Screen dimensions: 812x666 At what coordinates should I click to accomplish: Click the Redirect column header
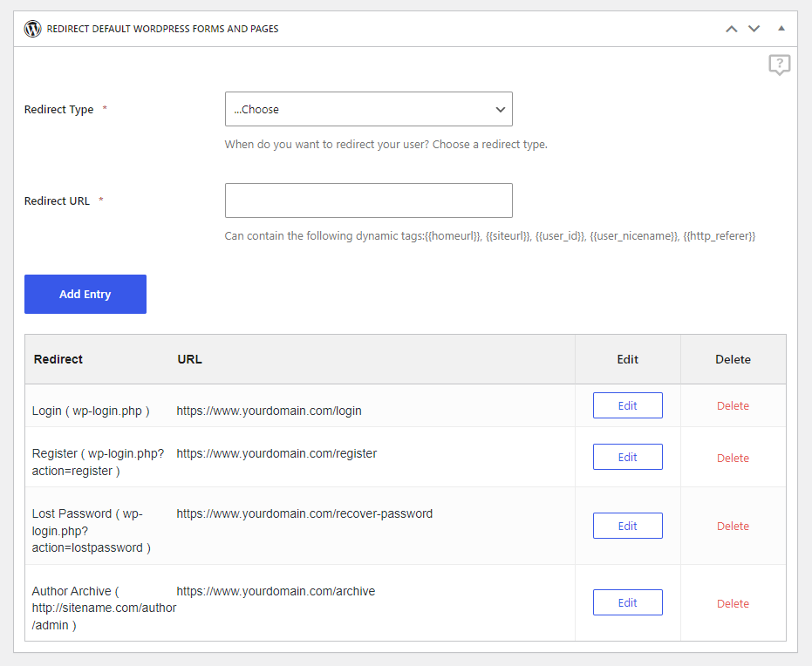(58, 359)
